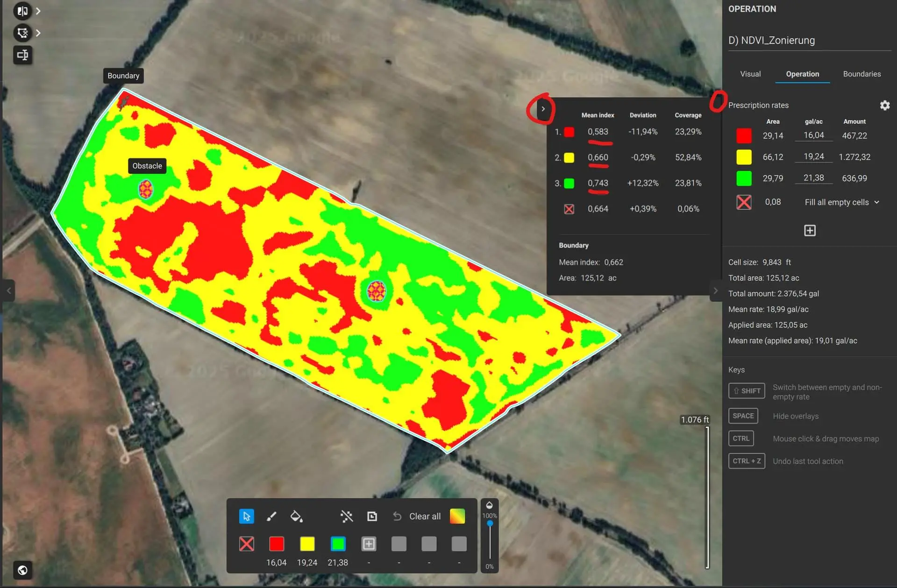The width and height of the screenshot is (897, 588).
Task: Select the pointer arrow tool
Action: (x=246, y=516)
